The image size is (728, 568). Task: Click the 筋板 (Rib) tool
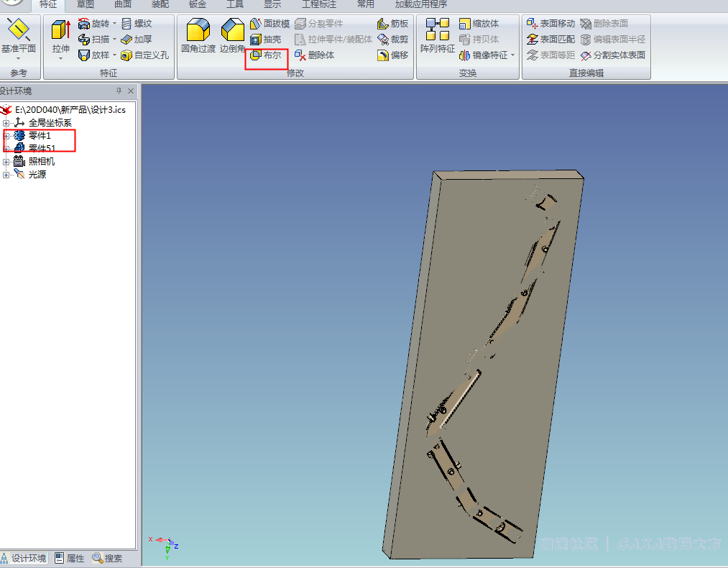point(392,24)
